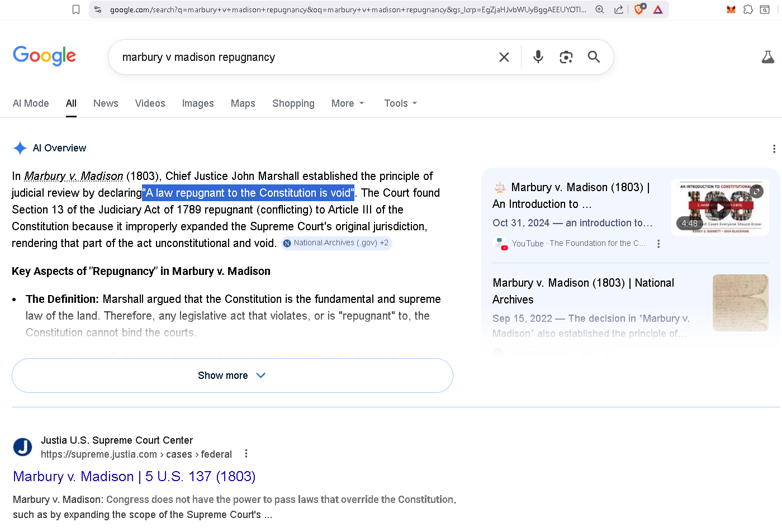The height and width of the screenshot is (532, 782).
Task: Expand the More search filters dropdown
Action: click(347, 103)
